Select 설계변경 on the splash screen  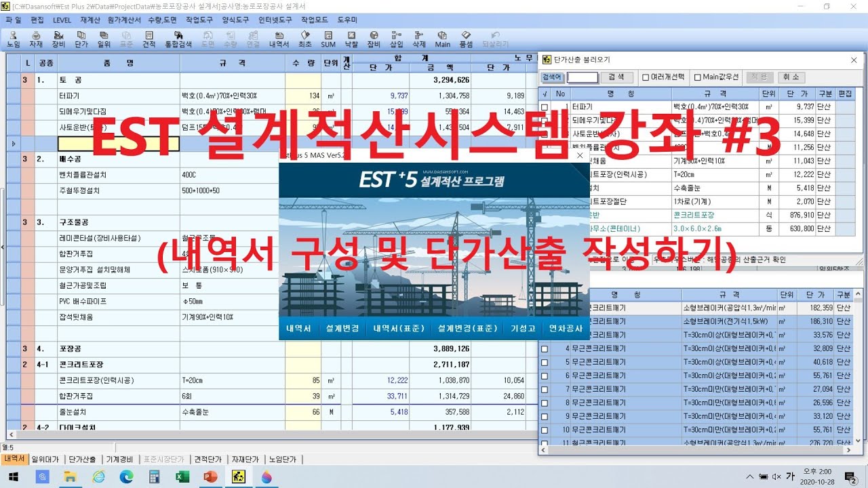click(342, 329)
